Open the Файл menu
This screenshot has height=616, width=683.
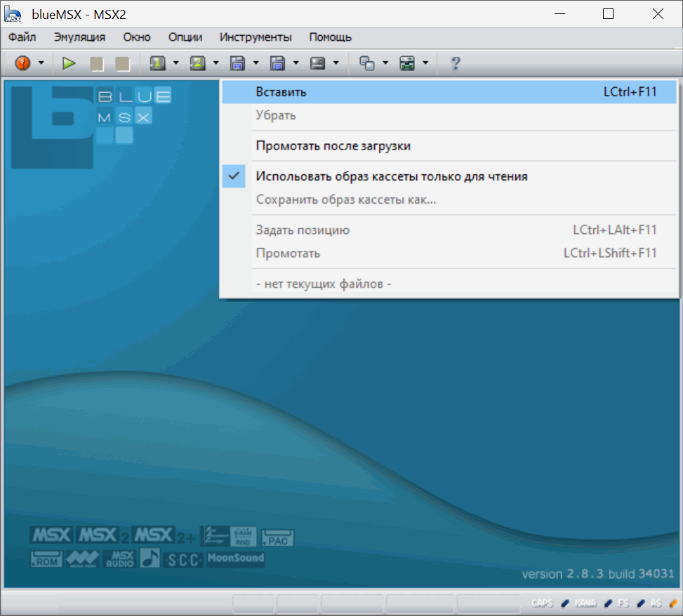click(x=22, y=37)
